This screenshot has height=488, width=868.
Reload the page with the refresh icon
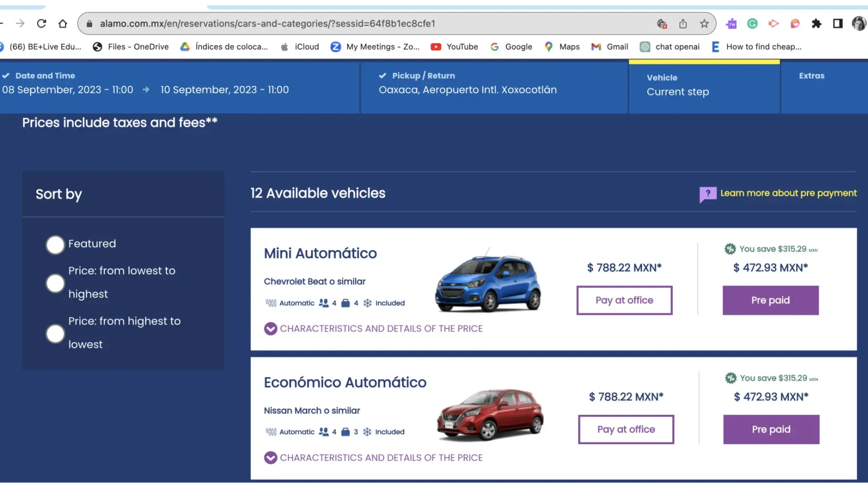coord(41,23)
